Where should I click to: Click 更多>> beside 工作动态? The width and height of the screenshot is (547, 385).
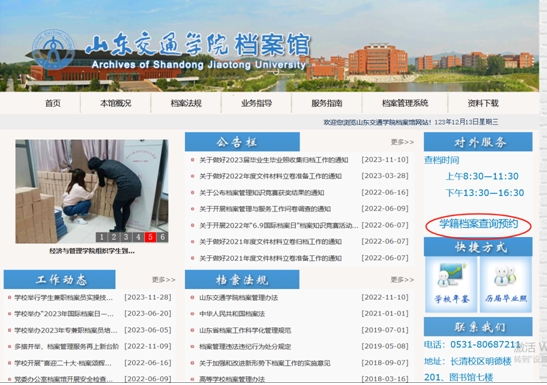pos(164,280)
